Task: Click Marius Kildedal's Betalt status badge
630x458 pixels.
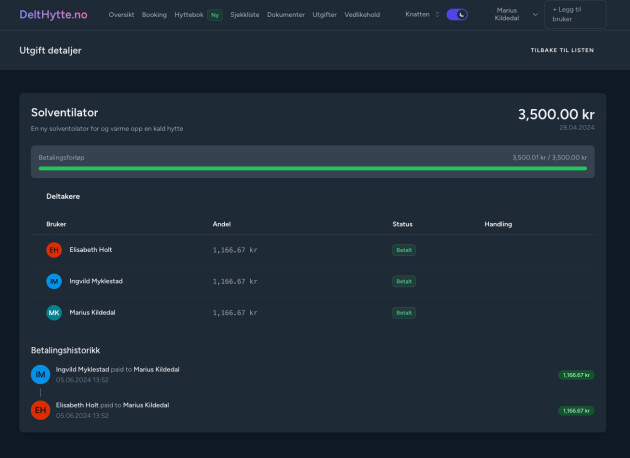Action: [404, 313]
